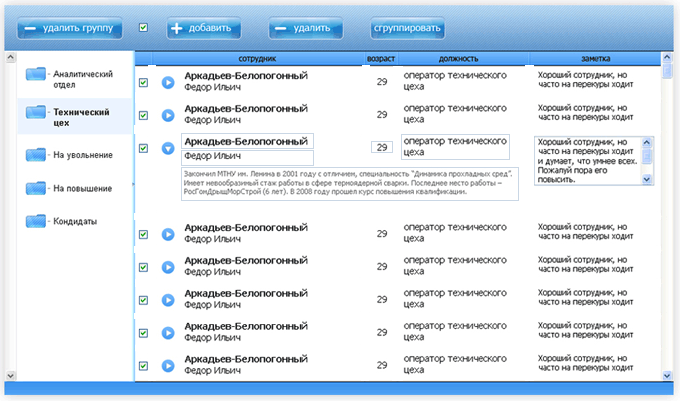The height and width of the screenshot is (401, 680).
Task: Click the minus icon on удалить группу
Action: tap(28, 28)
